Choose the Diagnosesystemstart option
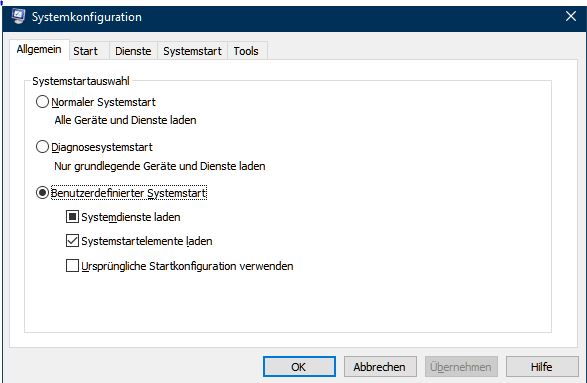This screenshot has width=587, height=383. pos(42,147)
